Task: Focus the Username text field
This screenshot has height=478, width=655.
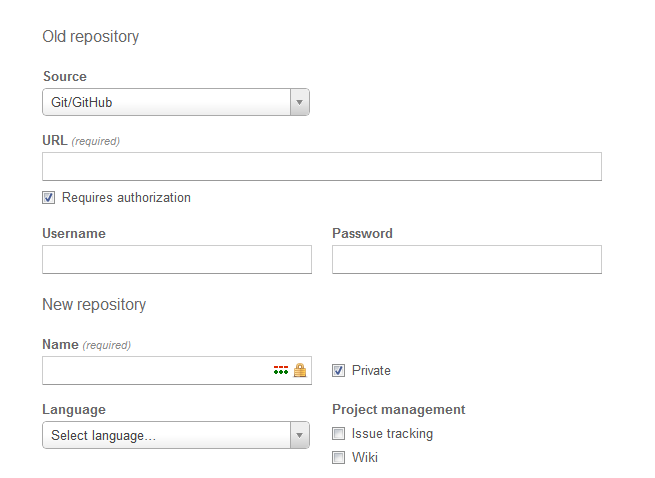Action: tap(177, 259)
